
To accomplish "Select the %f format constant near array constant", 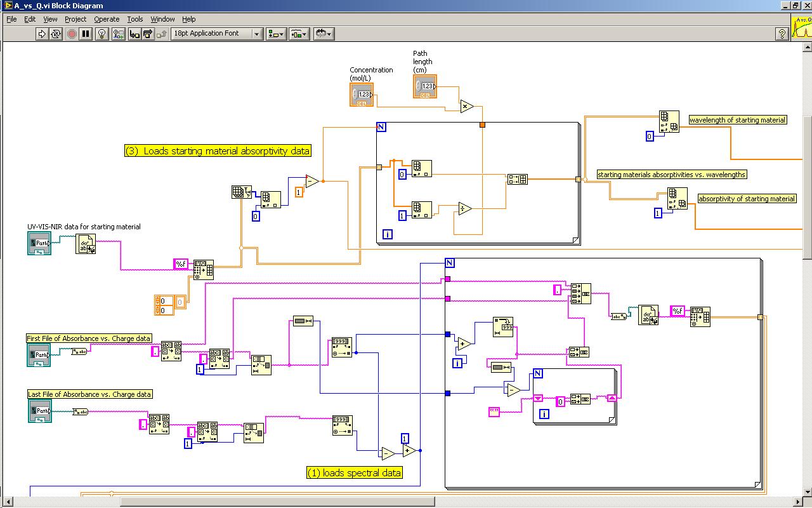I will tap(181, 264).
